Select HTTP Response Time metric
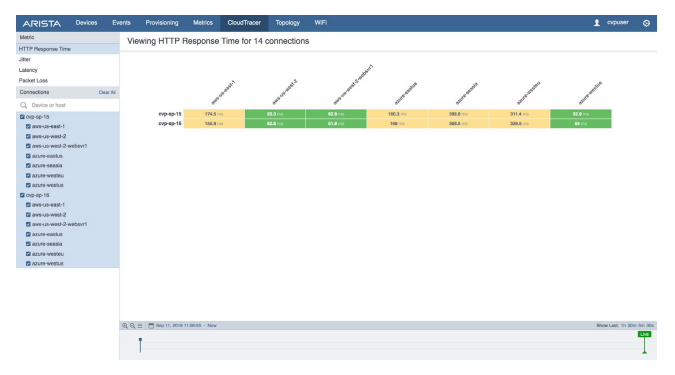The image size is (675, 375). click(68, 49)
